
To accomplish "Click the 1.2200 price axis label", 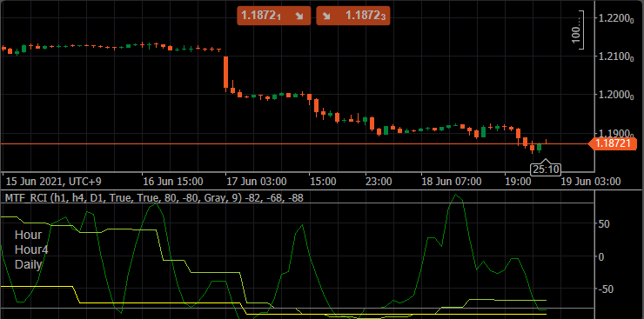I will [x=614, y=18].
